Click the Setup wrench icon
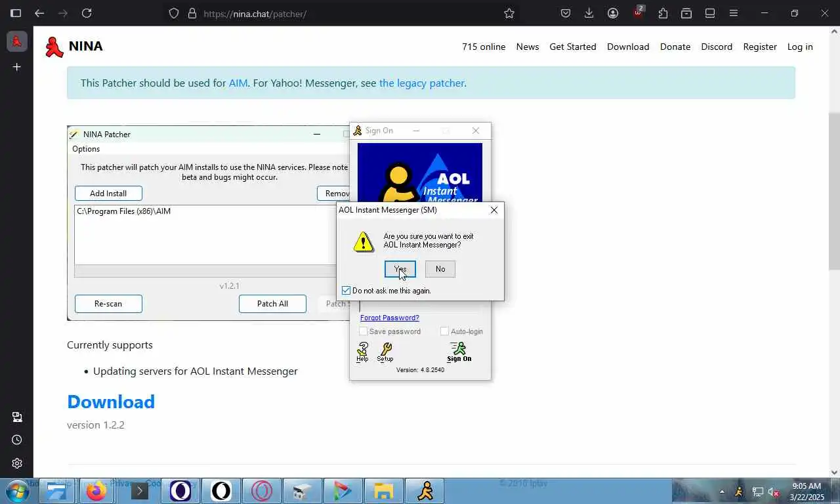Screen dimensions: 840x504 click(x=385, y=352)
